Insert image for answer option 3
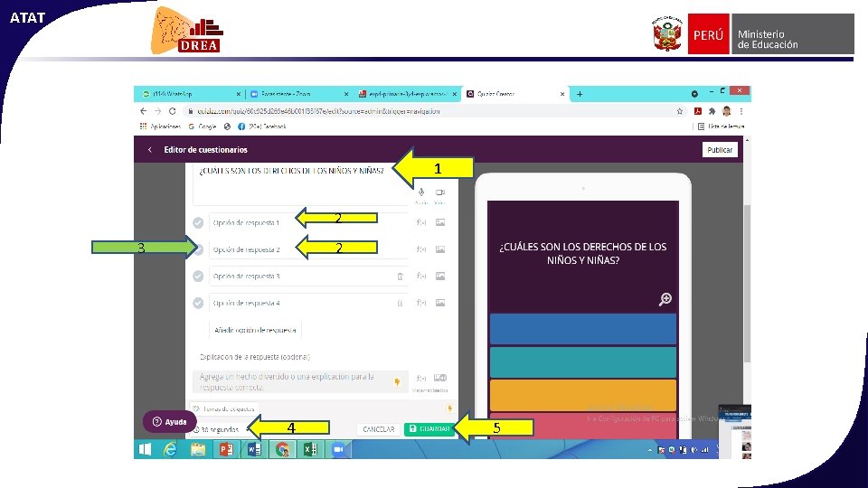 [x=440, y=277]
